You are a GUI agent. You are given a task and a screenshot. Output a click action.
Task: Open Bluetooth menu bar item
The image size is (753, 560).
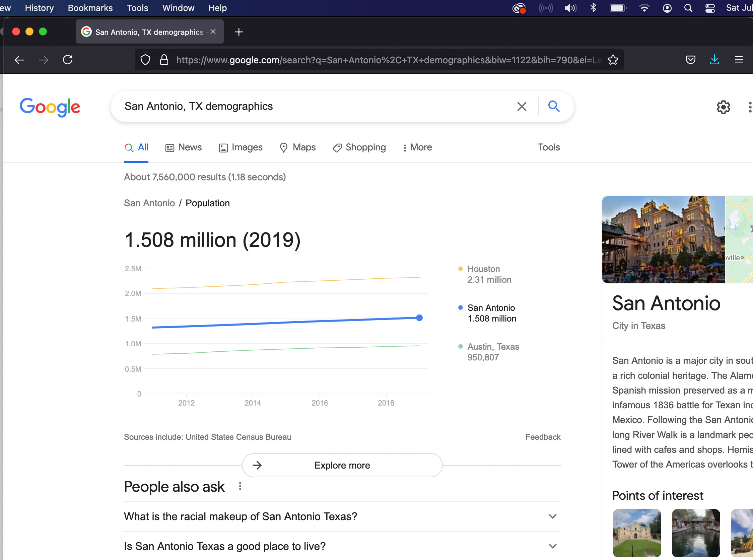click(x=593, y=8)
